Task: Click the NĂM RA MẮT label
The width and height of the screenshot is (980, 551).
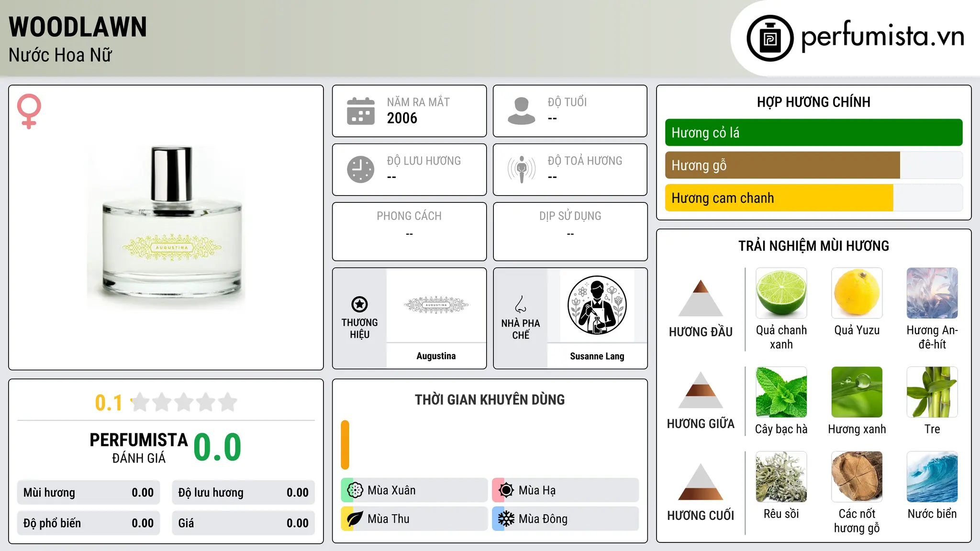Action: pyautogui.click(x=418, y=102)
